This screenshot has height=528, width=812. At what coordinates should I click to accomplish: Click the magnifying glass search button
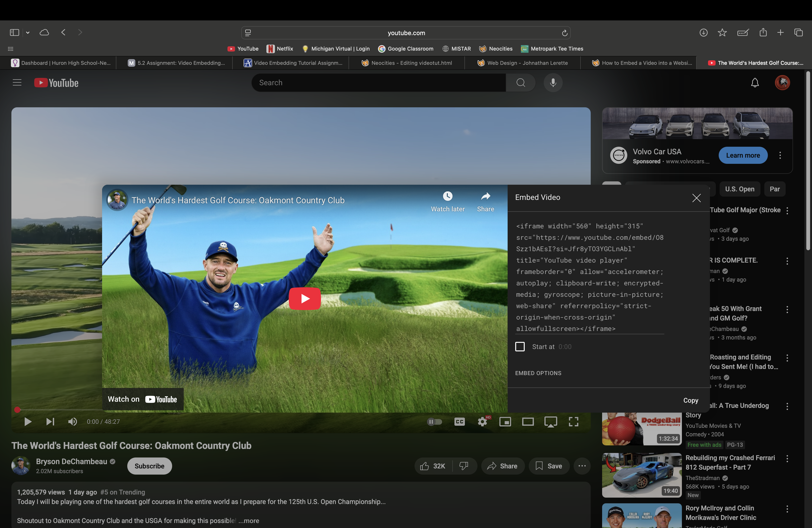[521, 83]
